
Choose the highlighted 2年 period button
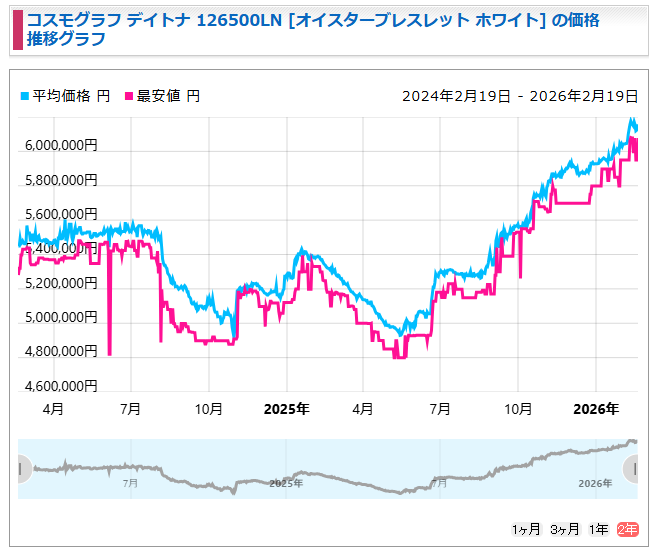pos(627,529)
